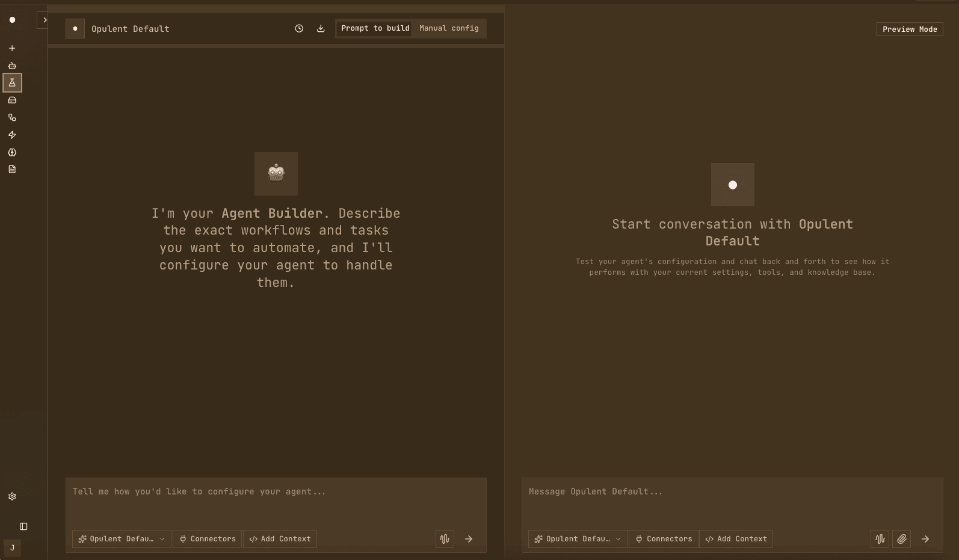Open the Opulent Default model dropdown in the builder
This screenshot has width=959, height=560.
[122, 539]
